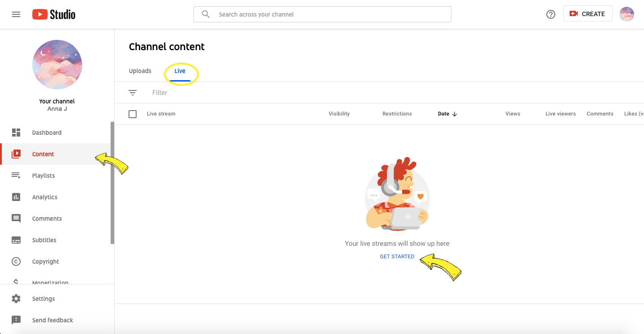This screenshot has width=644, height=334.
Task: Switch to the Live tab
Action: [x=180, y=71]
